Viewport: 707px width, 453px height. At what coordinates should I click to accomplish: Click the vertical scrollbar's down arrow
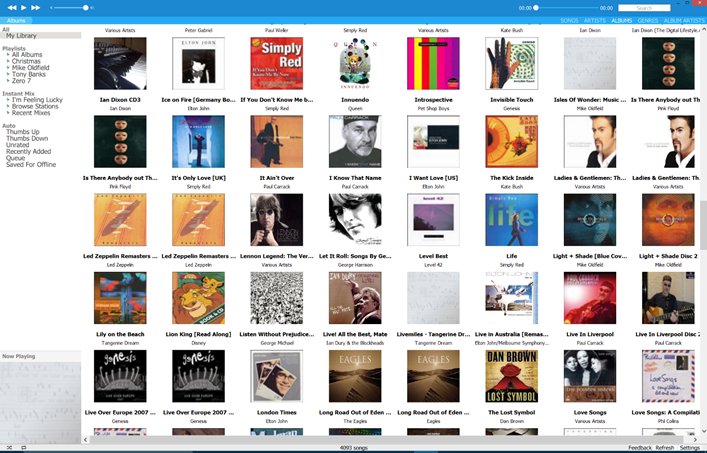703,432
